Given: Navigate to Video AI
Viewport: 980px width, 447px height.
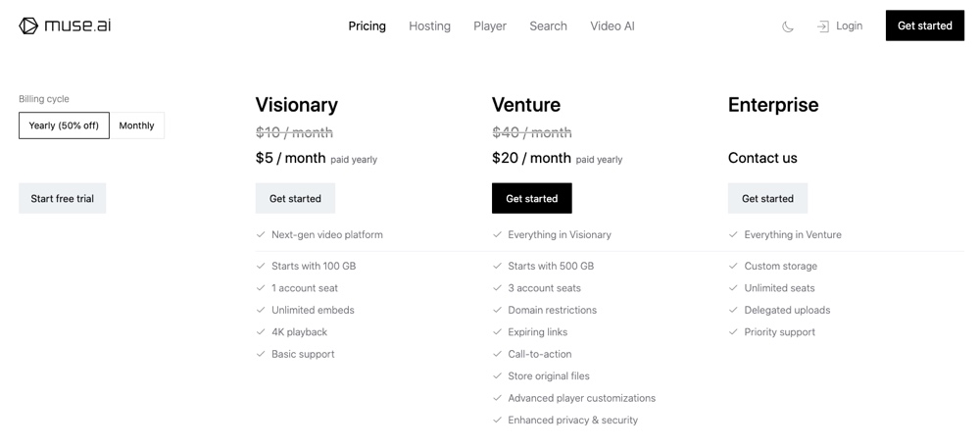Looking at the screenshot, I should click(612, 26).
